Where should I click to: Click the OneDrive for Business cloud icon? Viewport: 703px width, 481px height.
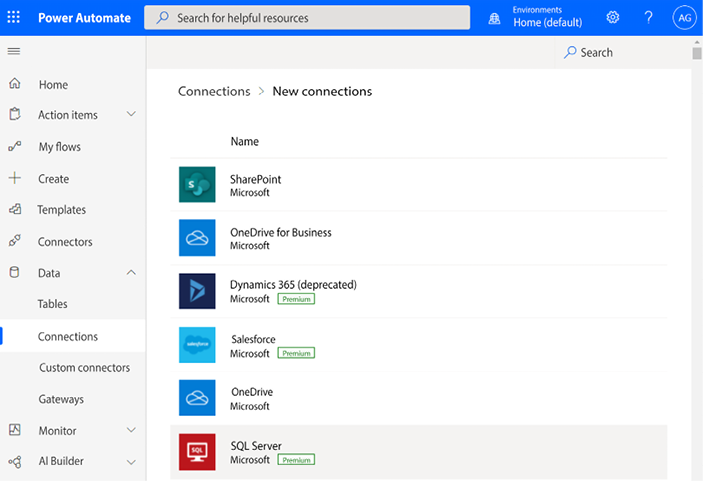(197, 238)
